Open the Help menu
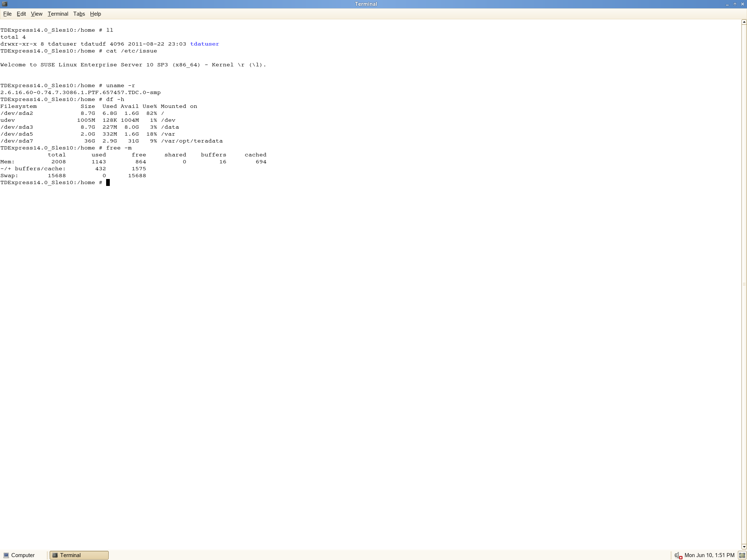Viewport: 747px width, 560px height. (95, 14)
